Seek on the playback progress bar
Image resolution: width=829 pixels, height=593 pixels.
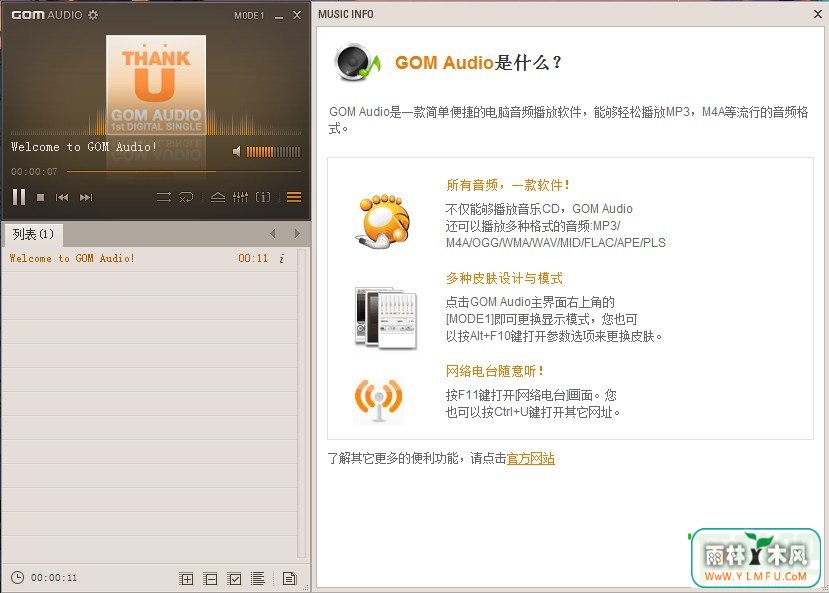click(184, 171)
